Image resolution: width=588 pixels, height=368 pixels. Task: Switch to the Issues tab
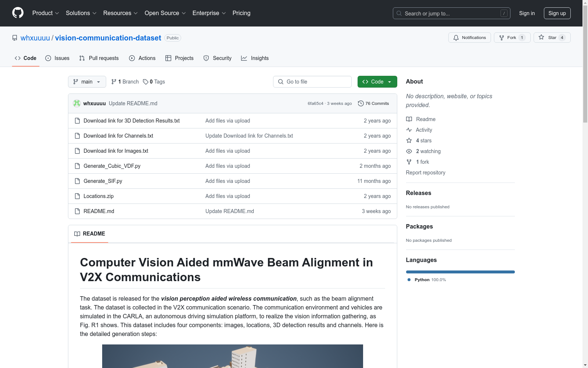click(57, 58)
